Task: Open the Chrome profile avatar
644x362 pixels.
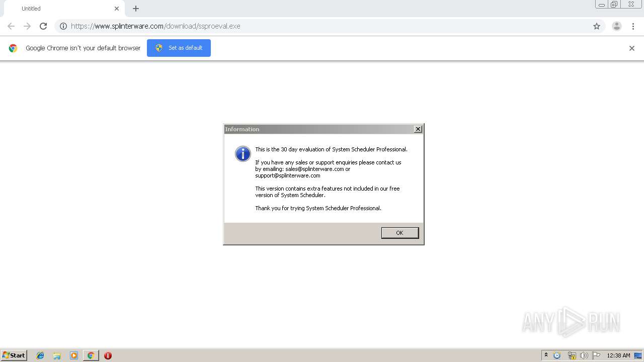Action: (x=617, y=26)
